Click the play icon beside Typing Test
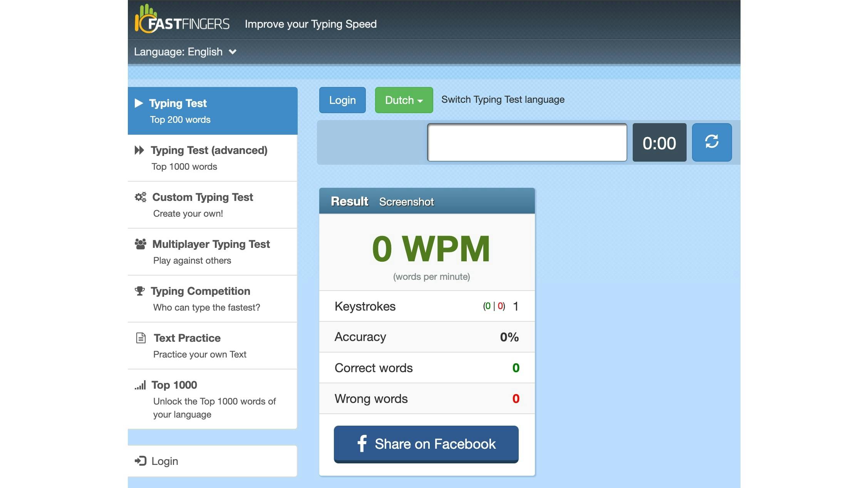 pyautogui.click(x=139, y=103)
